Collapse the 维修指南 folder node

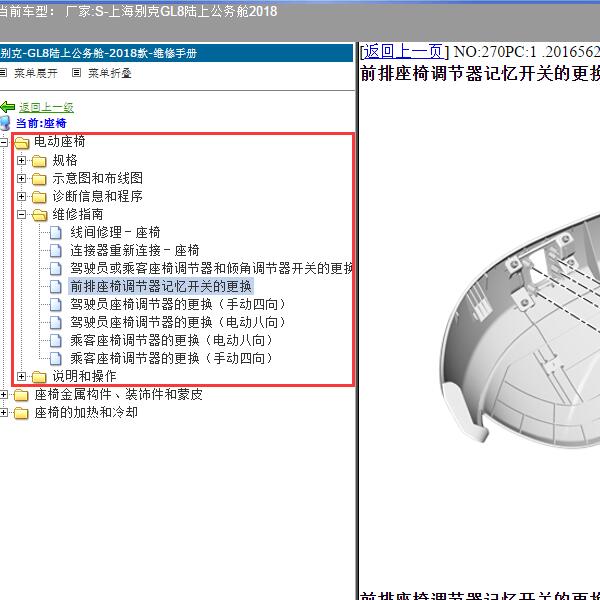pos(21,214)
